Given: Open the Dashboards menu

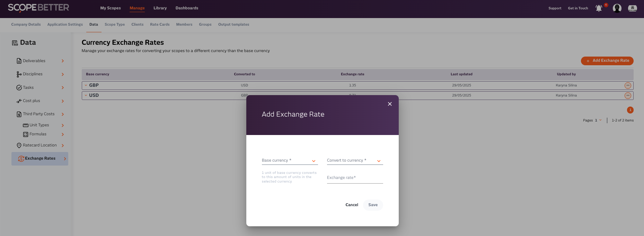Looking at the screenshot, I should click(x=187, y=8).
